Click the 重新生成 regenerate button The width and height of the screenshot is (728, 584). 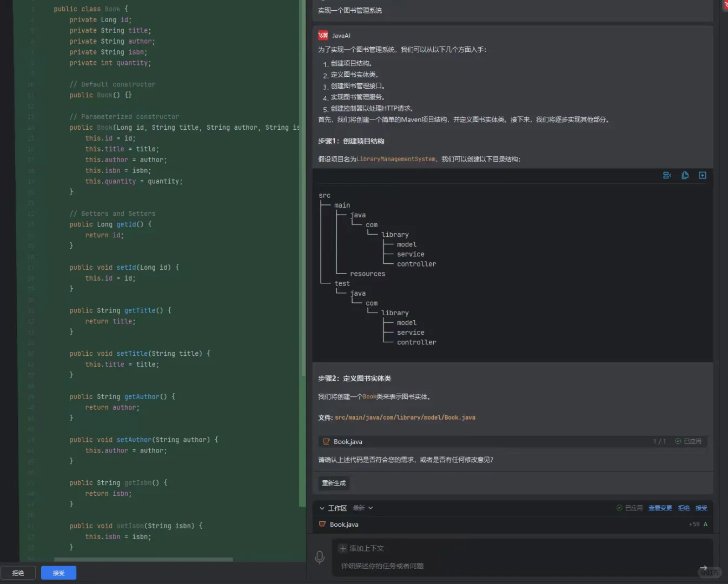pyautogui.click(x=334, y=483)
